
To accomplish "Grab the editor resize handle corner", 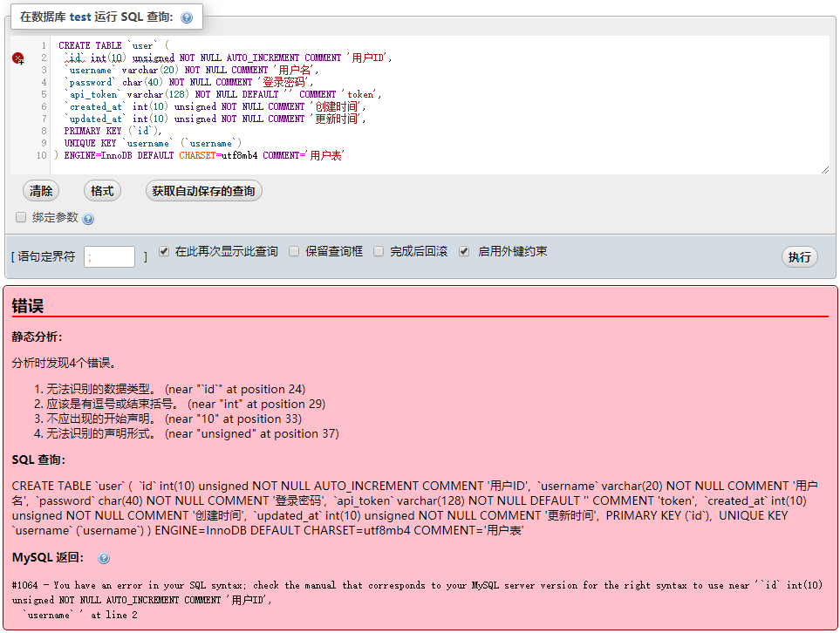I will (824, 170).
